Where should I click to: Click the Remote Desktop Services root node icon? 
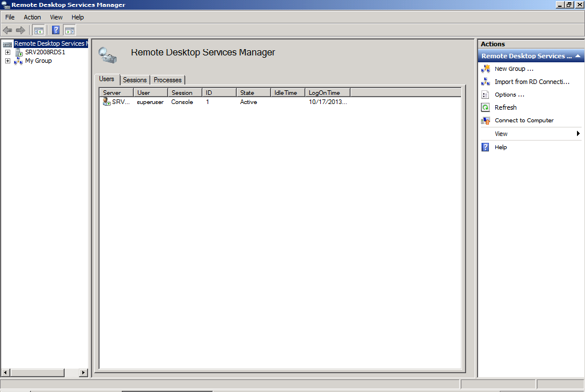(7, 44)
